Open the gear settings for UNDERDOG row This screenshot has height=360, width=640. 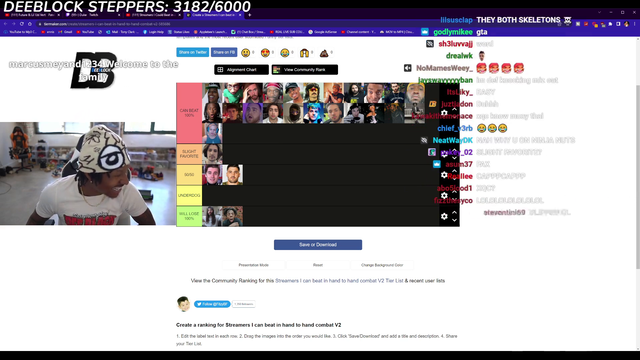pos(444,196)
